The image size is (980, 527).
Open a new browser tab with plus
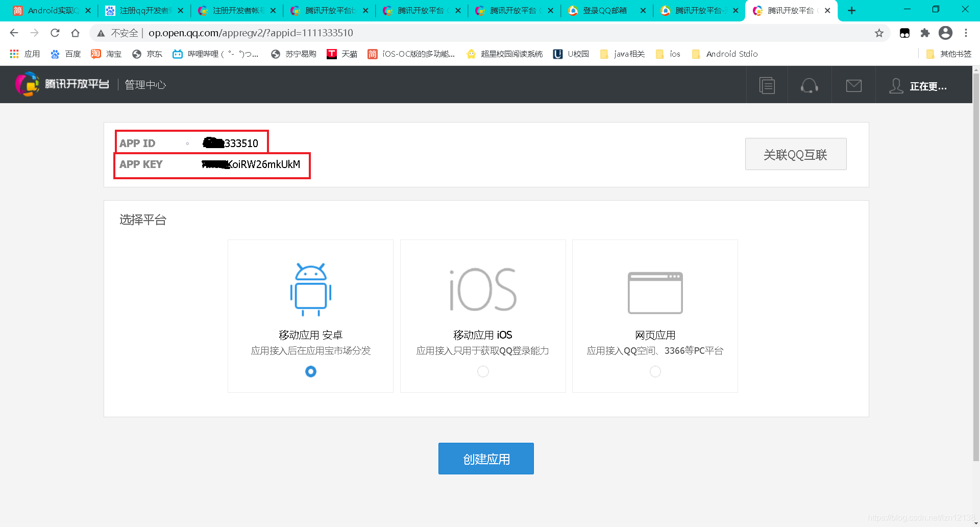[x=851, y=10]
